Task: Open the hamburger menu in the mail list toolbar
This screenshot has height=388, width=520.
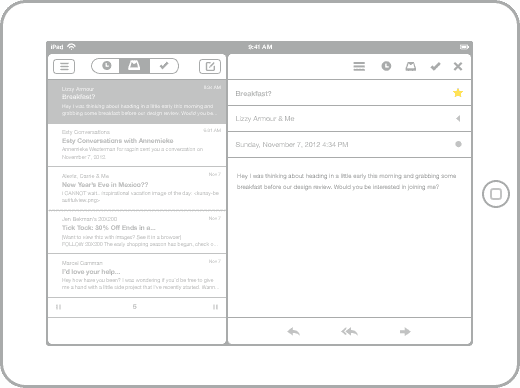Action: 64,66
